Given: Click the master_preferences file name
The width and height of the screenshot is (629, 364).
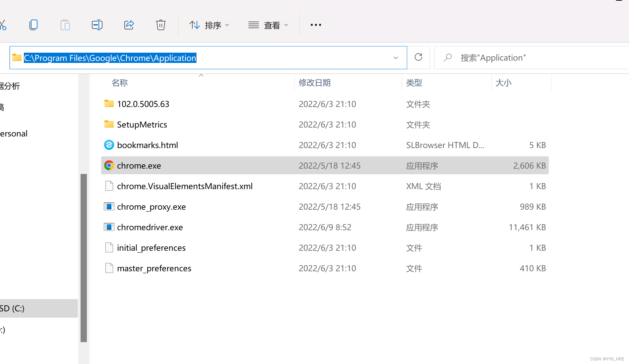Looking at the screenshot, I should [154, 268].
